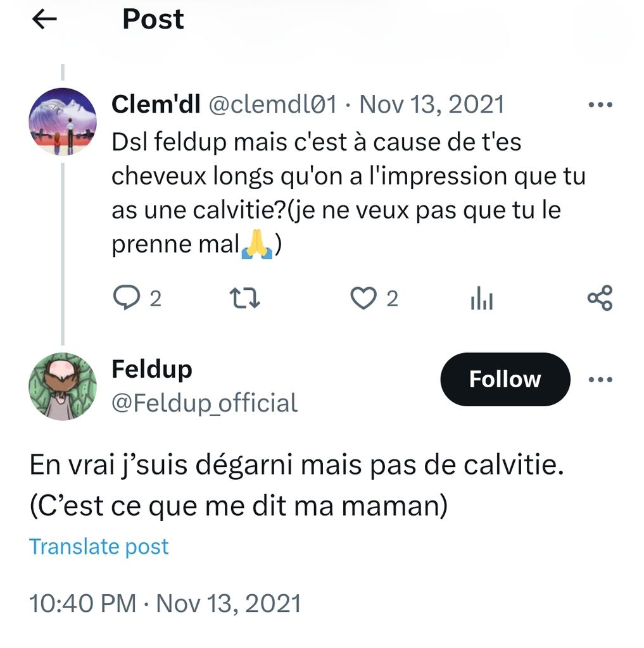
Task: Repost Clem'dl's tweet via retweet icon
Action: (x=244, y=299)
